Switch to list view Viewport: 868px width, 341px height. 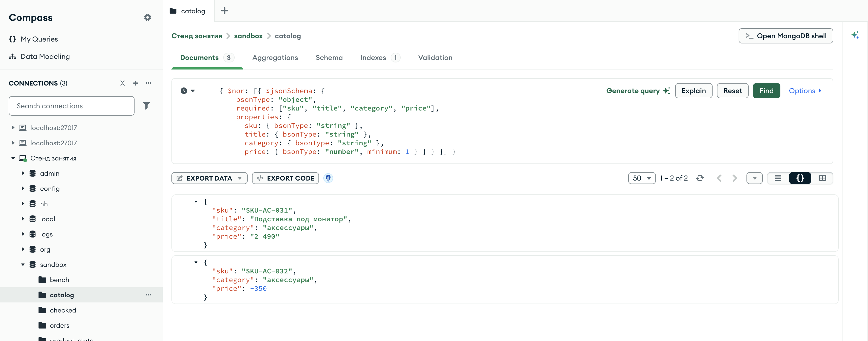pos(778,178)
